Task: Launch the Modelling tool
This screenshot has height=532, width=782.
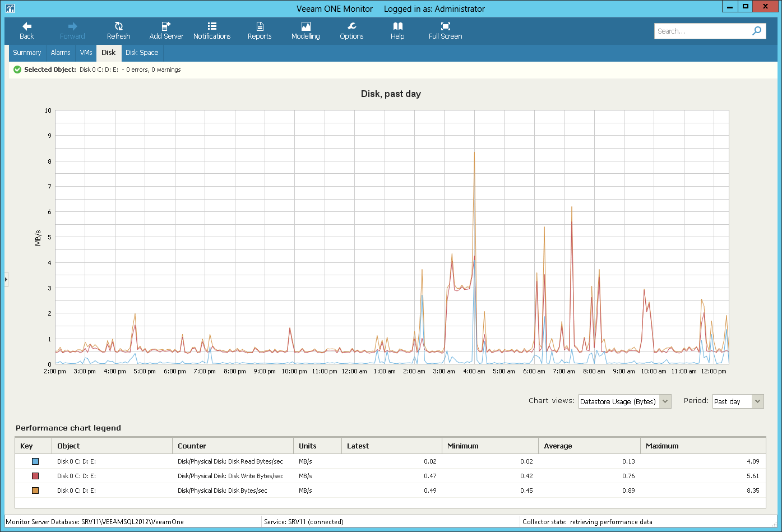Action: click(306, 31)
